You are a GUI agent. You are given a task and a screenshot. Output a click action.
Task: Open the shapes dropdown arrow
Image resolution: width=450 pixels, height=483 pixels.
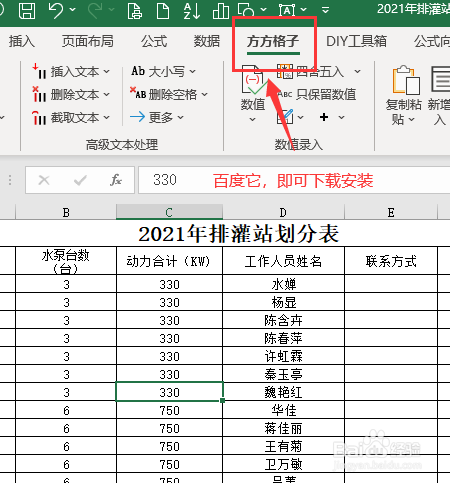[263, 10]
